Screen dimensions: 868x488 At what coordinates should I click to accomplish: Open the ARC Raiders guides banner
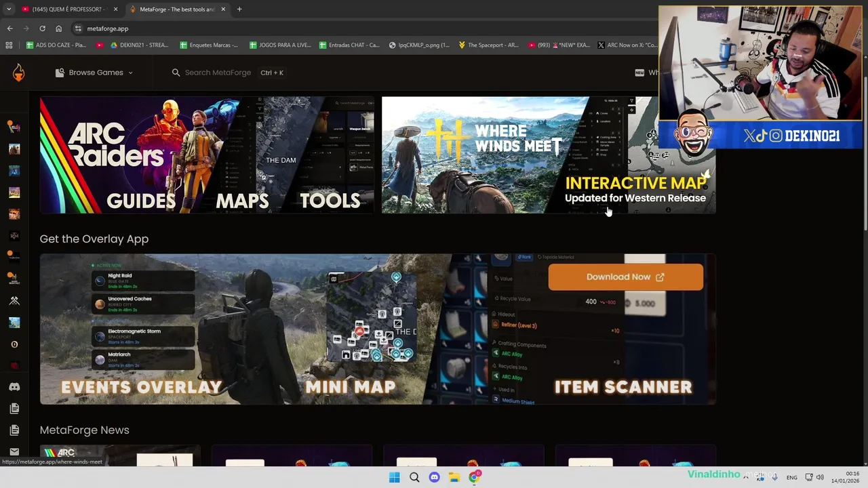(x=207, y=155)
